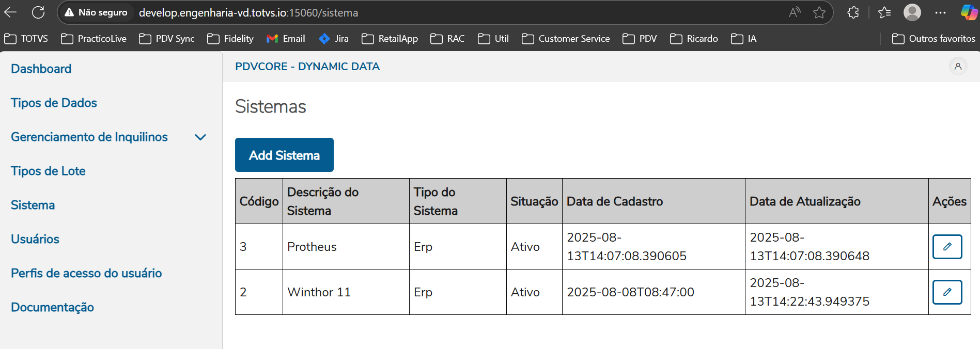Click the edit pencil for Winthor 11 row

[947, 292]
